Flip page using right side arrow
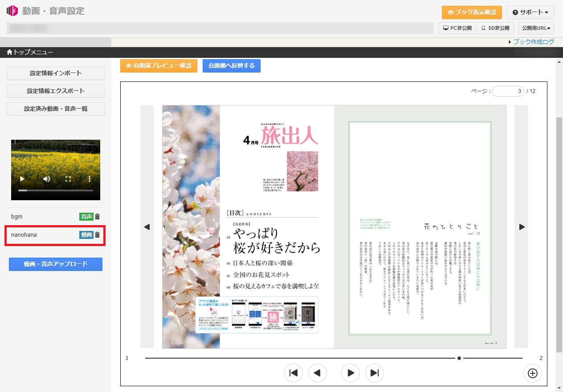 (522, 227)
